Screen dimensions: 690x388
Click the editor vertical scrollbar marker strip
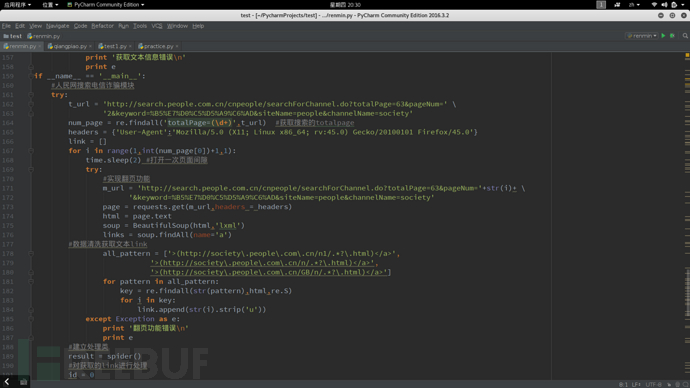pos(687,216)
